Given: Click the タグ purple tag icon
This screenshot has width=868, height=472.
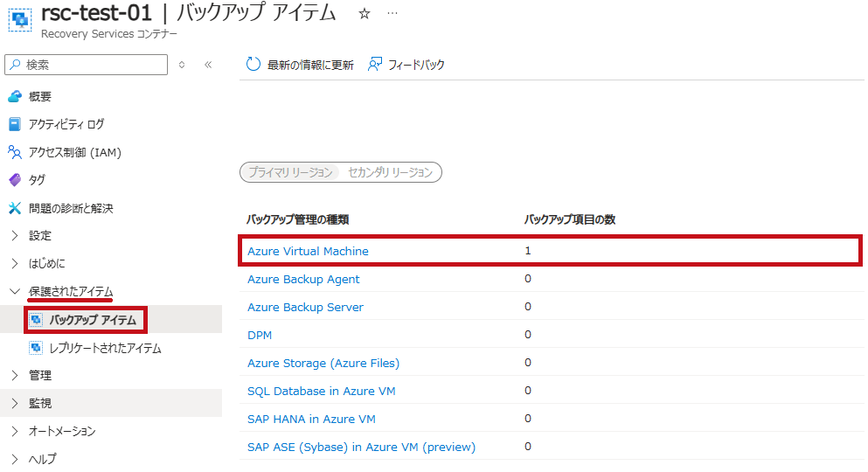Looking at the screenshot, I should 15,180.
